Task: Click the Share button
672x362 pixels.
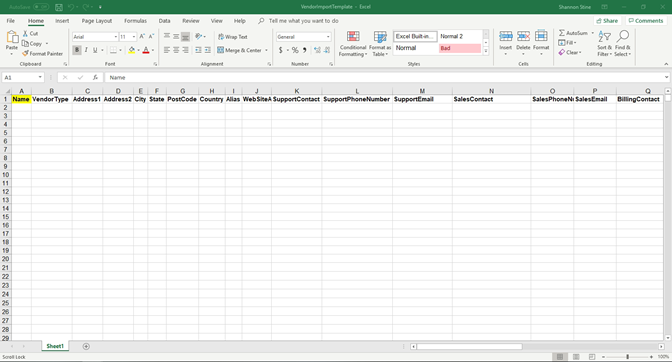Action: click(607, 21)
